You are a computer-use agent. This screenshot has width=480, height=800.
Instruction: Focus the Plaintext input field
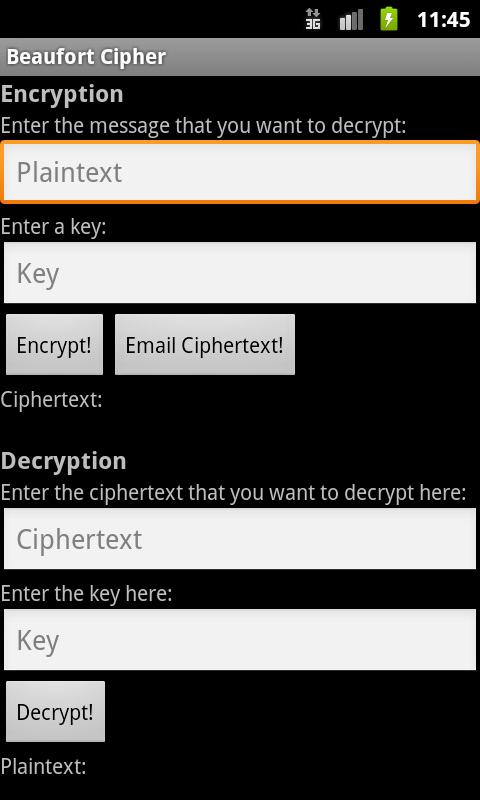coord(240,172)
